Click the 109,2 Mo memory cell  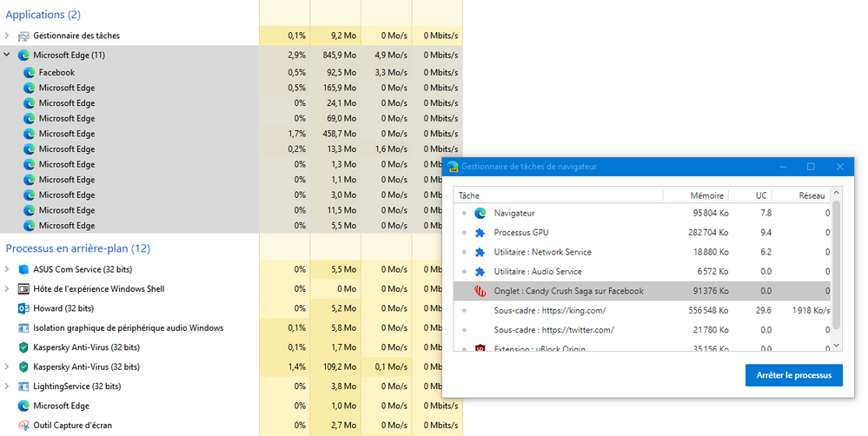pos(335,367)
